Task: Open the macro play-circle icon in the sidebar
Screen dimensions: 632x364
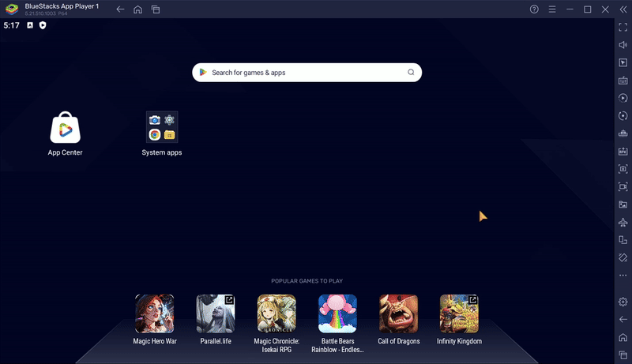Action: pos(623,98)
